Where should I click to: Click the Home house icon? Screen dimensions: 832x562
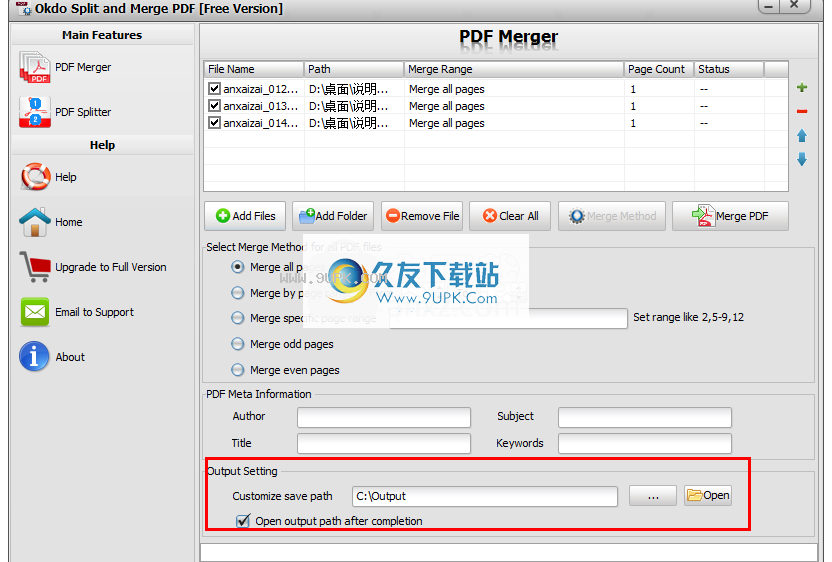[x=34, y=222]
